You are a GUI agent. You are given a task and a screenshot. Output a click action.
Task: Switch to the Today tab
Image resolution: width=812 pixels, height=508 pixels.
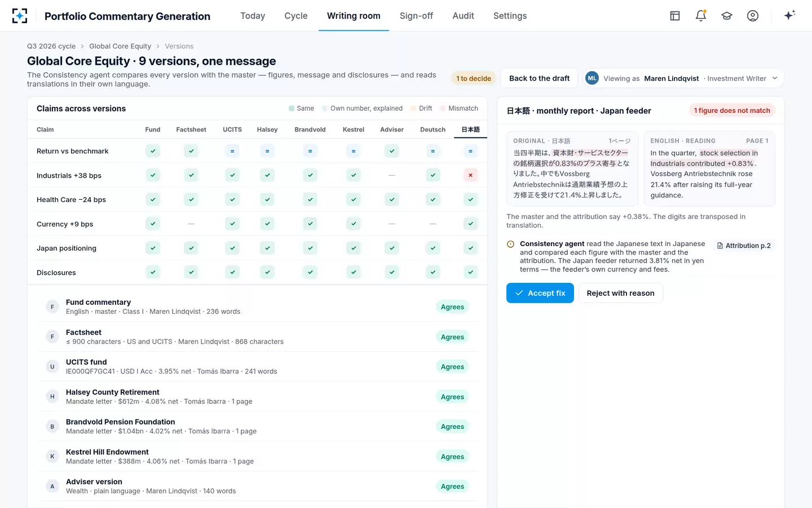pyautogui.click(x=253, y=16)
